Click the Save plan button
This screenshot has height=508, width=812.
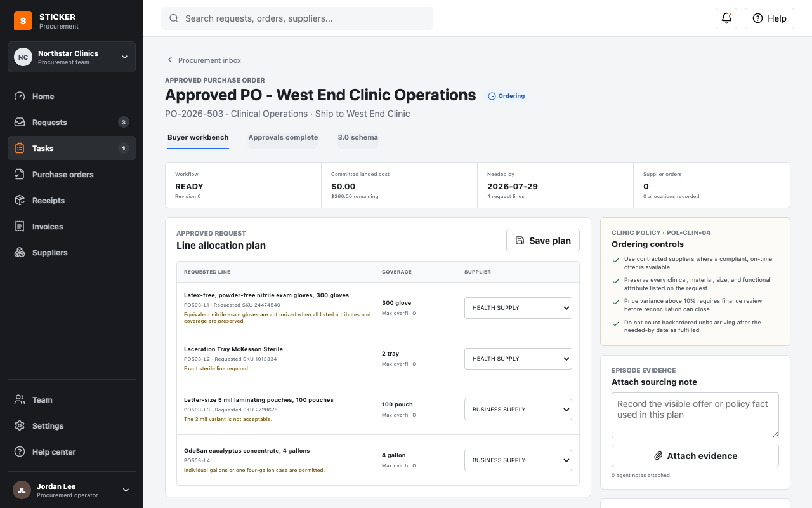point(543,241)
